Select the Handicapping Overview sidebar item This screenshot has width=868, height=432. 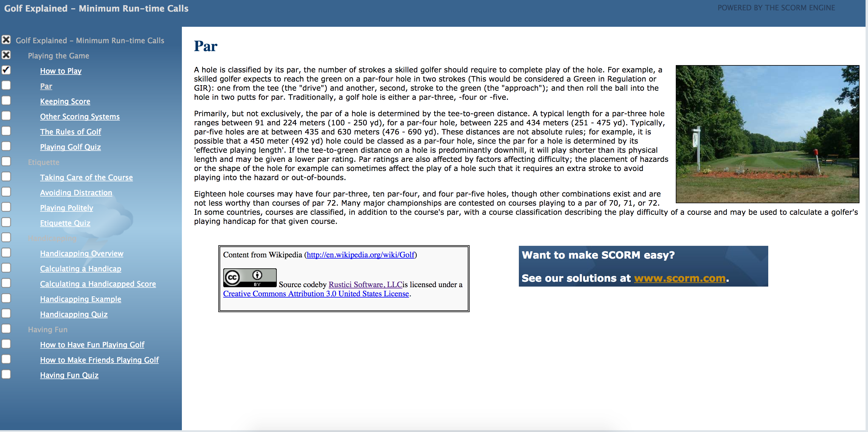pyautogui.click(x=82, y=253)
